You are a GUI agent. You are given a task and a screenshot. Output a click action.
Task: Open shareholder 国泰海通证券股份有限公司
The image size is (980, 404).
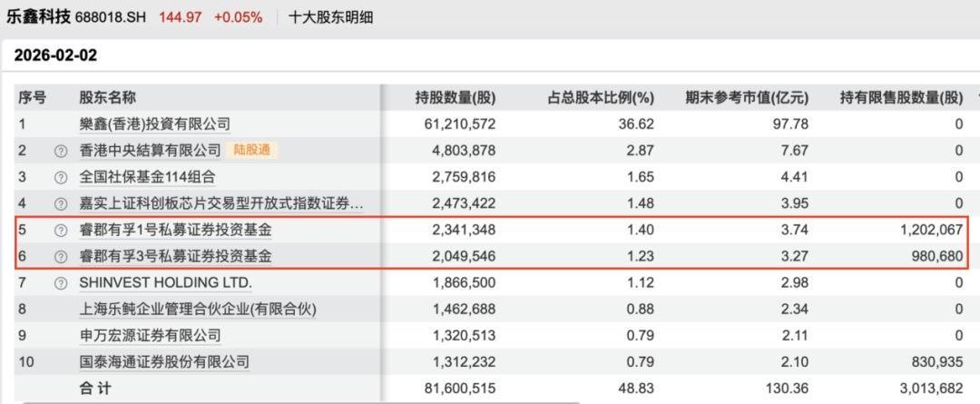coord(163,362)
